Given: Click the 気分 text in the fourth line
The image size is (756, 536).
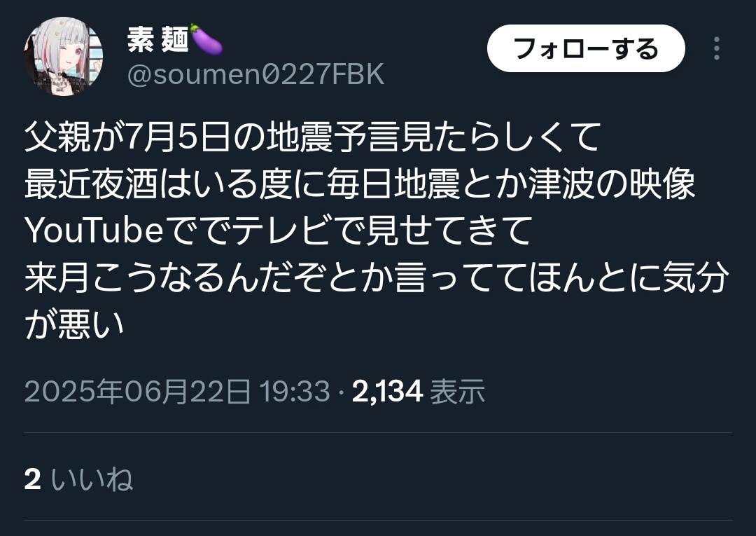Looking at the screenshot, I should (x=695, y=277).
